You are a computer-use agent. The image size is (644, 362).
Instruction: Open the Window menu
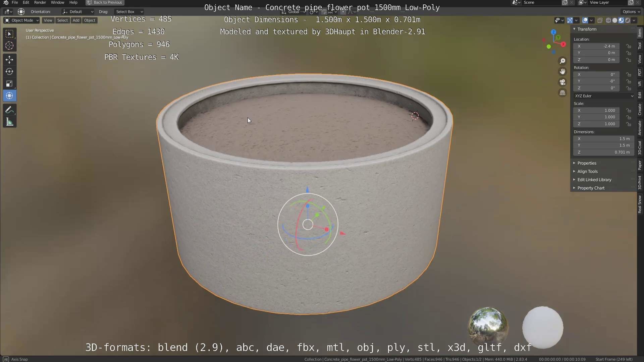[x=57, y=2]
